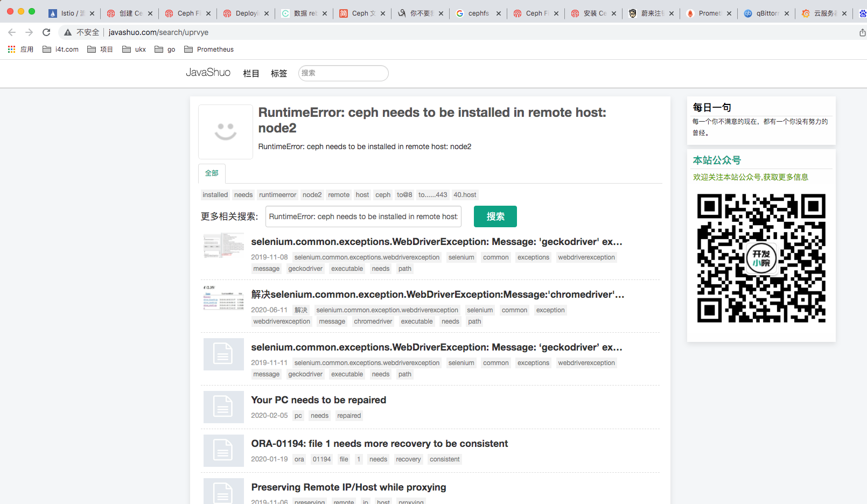Close the qBittorrent tab
Image resolution: width=867 pixels, height=504 pixels.
(x=787, y=13)
